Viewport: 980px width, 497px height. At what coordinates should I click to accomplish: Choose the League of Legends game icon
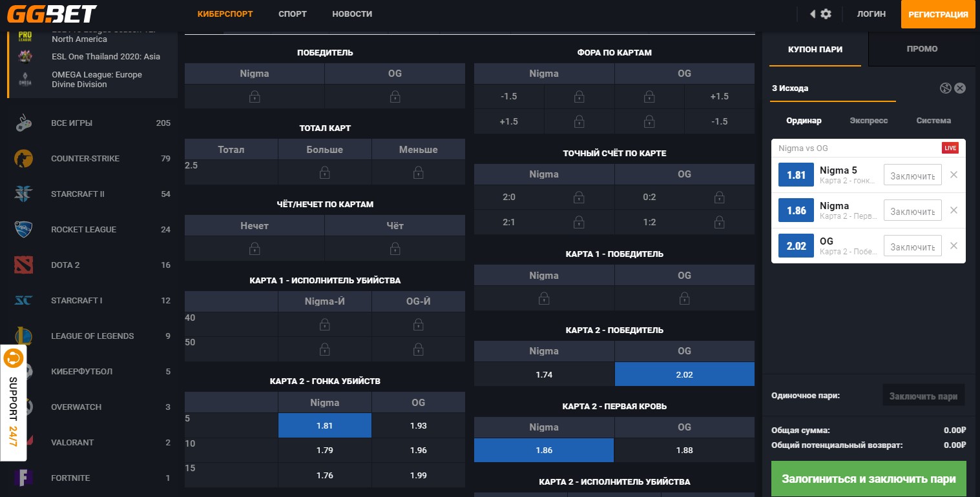25,336
